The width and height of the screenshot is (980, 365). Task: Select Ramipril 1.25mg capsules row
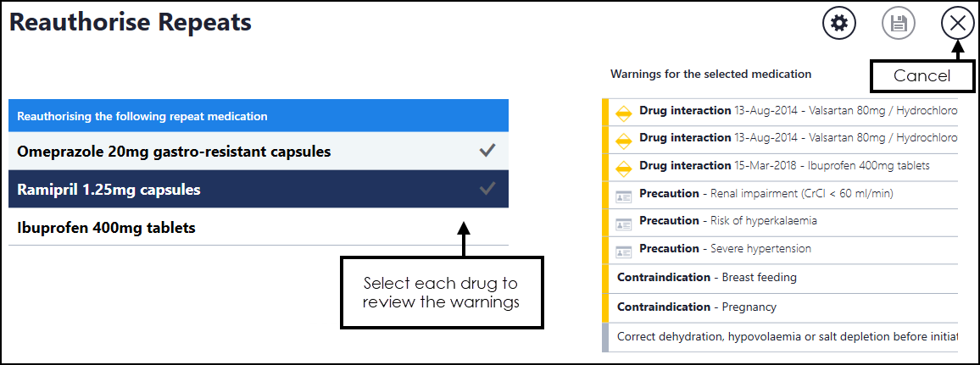click(109, 190)
